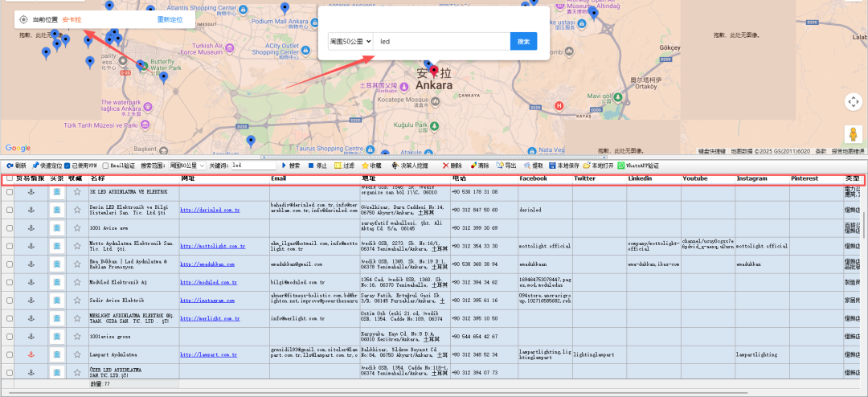This screenshot has height=397, width=868.
Task: Select the Ema Dükkan row checkbox
Action: 10,264
